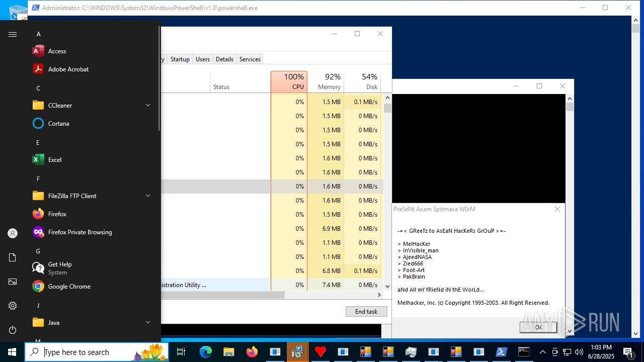Expand the FileZilla FTP Client chevron
644x362 pixels.
tap(148, 196)
